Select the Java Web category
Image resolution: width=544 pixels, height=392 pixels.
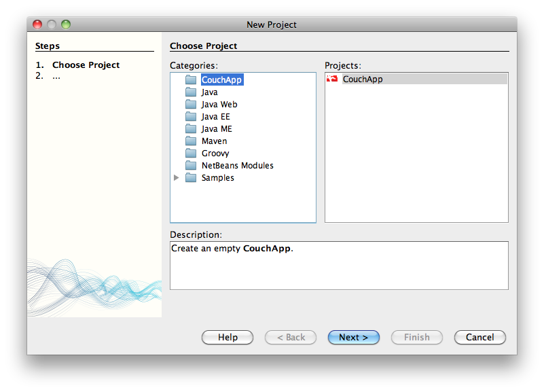click(x=219, y=105)
